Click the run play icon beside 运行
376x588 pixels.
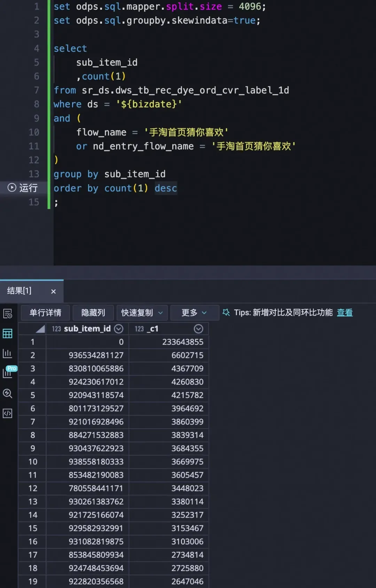click(x=12, y=188)
